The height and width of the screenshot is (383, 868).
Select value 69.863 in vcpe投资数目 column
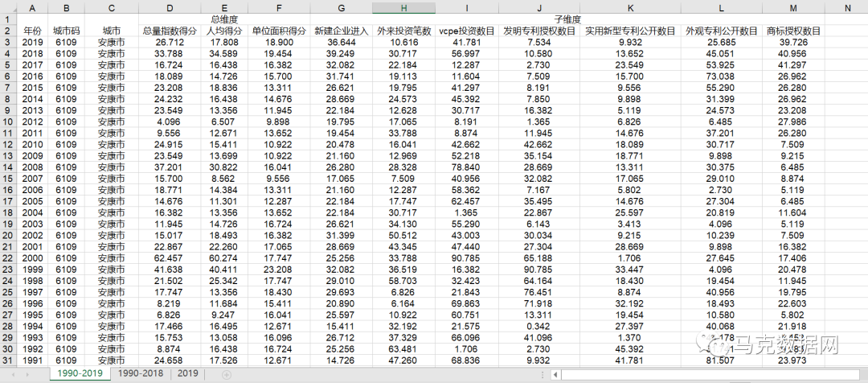tap(467, 303)
